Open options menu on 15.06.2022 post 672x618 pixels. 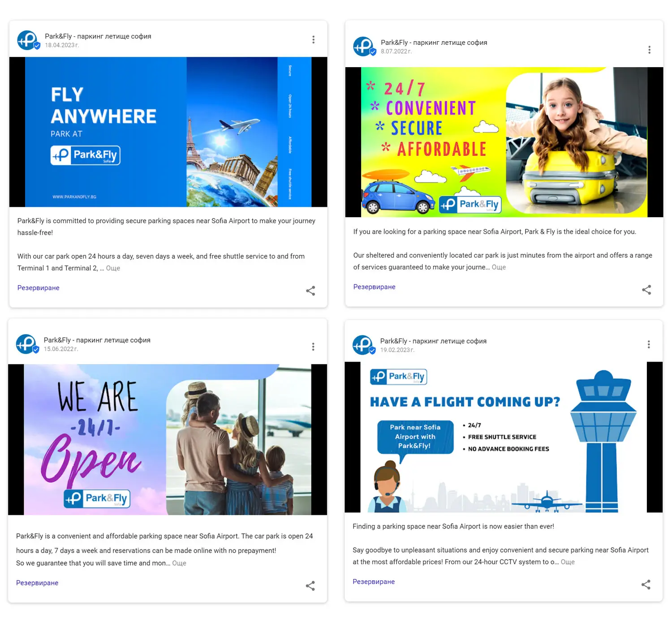point(313,347)
